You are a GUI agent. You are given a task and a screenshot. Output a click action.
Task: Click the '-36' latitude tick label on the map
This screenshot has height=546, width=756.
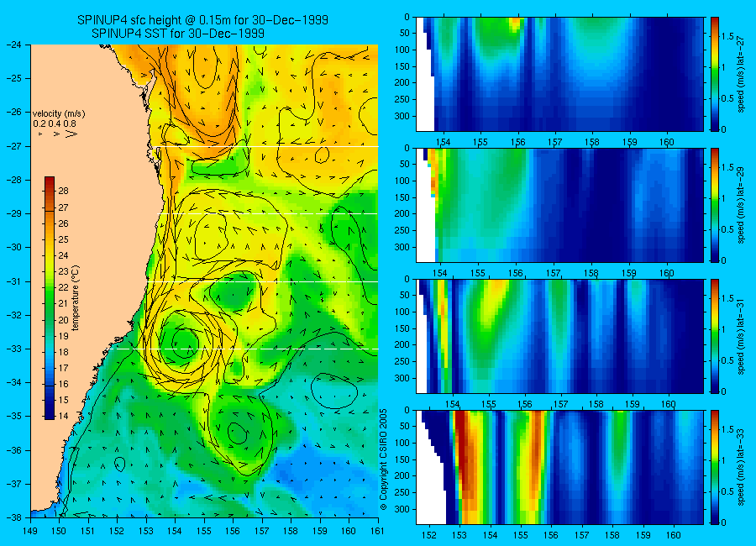point(14,449)
